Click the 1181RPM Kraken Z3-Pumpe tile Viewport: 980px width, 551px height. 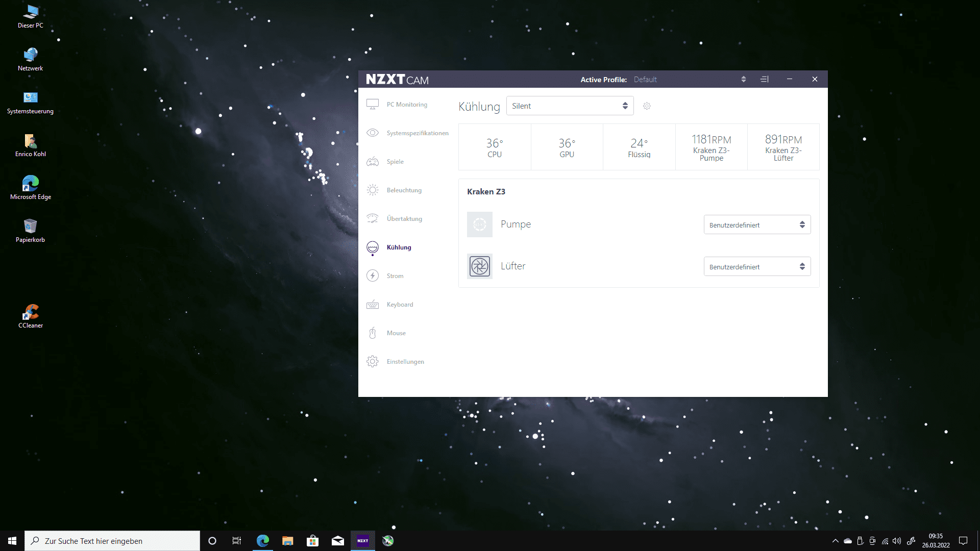(x=711, y=147)
